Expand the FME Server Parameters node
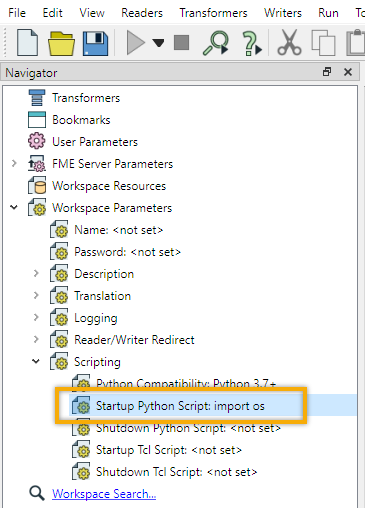 pyautogui.click(x=14, y=163)
